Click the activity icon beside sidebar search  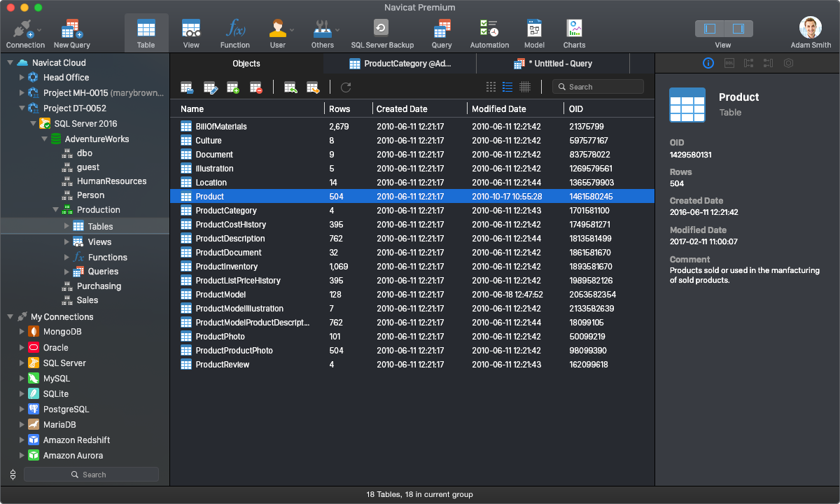(x=13, y=475)
